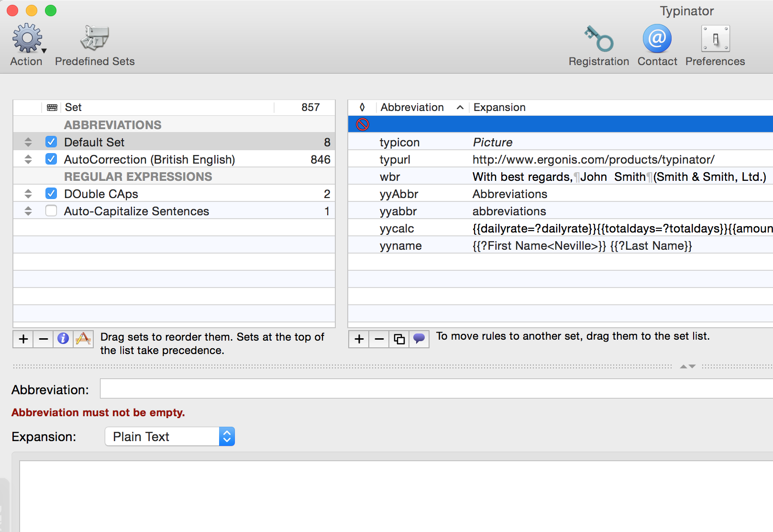Click reorder arrows for Auto-Capitalize Sentences
The width and height of the screenshot is (773, 532).
[x=28, y=211]
